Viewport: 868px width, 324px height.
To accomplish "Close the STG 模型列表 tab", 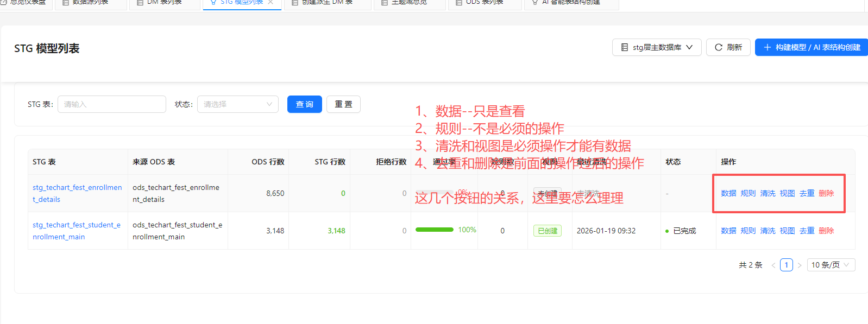I will click(271, 2).
